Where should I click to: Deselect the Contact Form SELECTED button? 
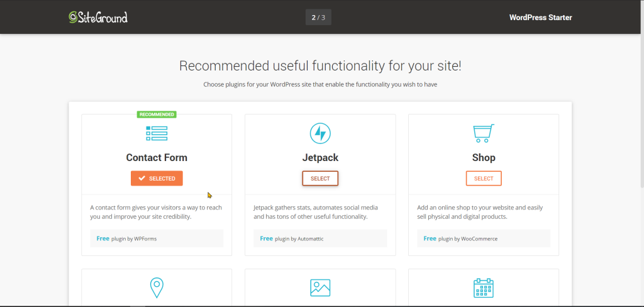pos(157,179)
